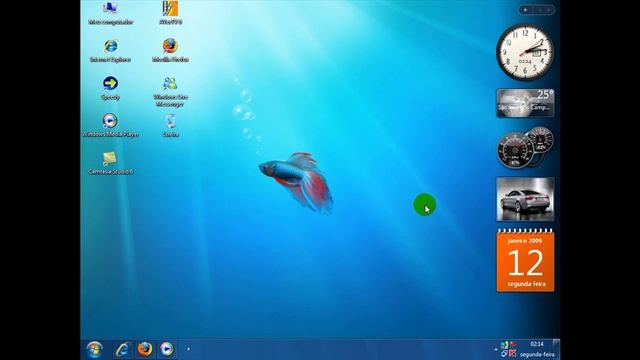Select the Lixeira recycle bin icon
640x360 pixels.
pyautogui.click(x=170, y=125)
